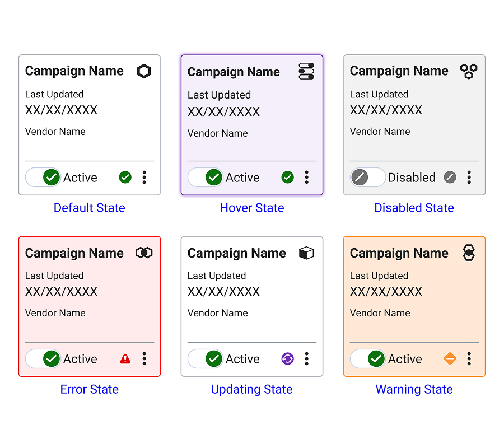This screenshot has height=448, width=504.
Task: Open the sliders icon on the Hover State card
Action: pos(306,71)
